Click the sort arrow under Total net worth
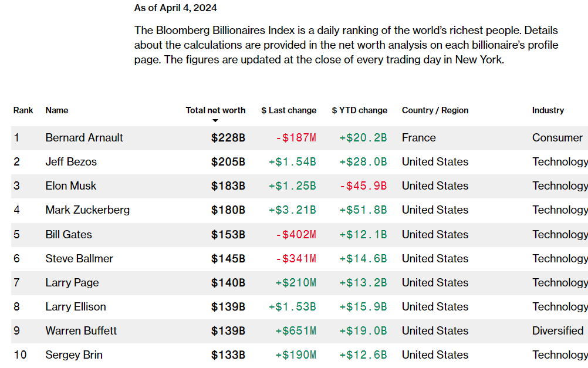 (215, 121)
